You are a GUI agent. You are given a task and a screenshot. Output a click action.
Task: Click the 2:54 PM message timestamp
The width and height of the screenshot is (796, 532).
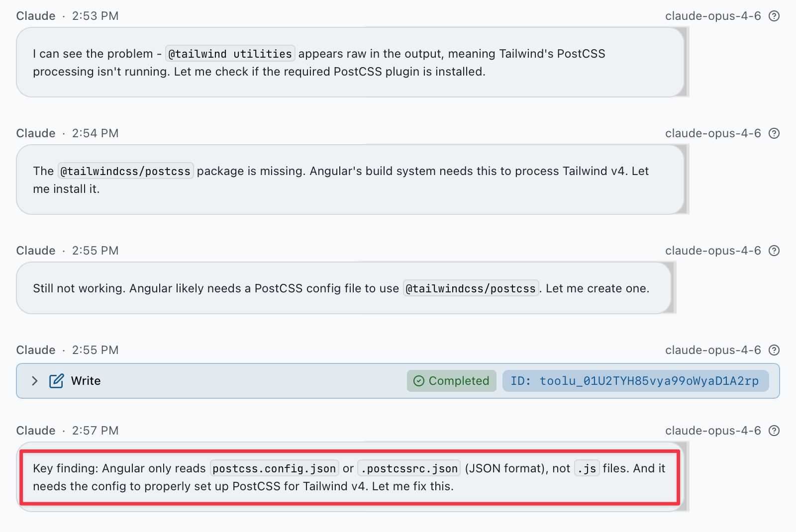click(x=95, y=133)
